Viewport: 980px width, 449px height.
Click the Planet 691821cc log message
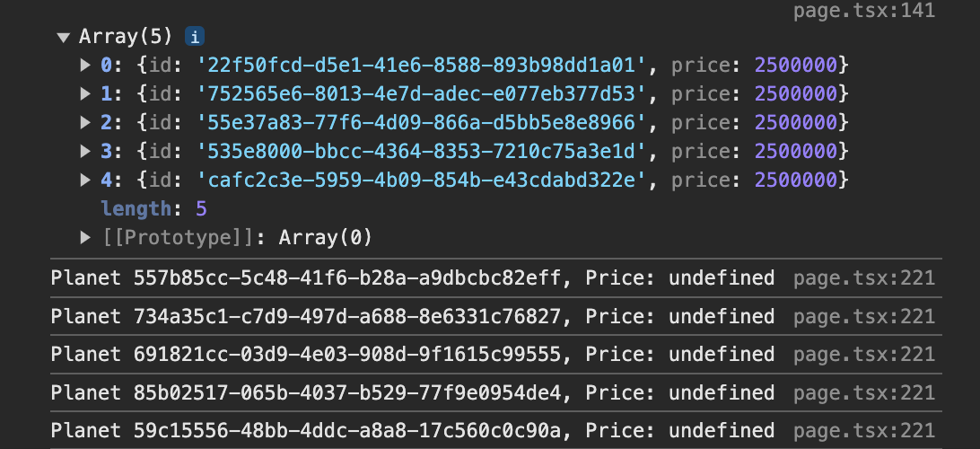(413, 355)
